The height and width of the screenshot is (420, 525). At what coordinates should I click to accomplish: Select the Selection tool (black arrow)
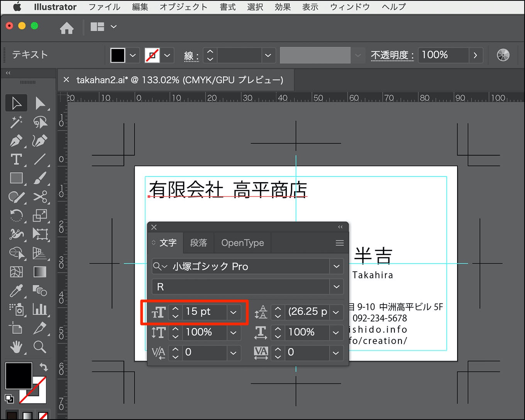[16, 103]
